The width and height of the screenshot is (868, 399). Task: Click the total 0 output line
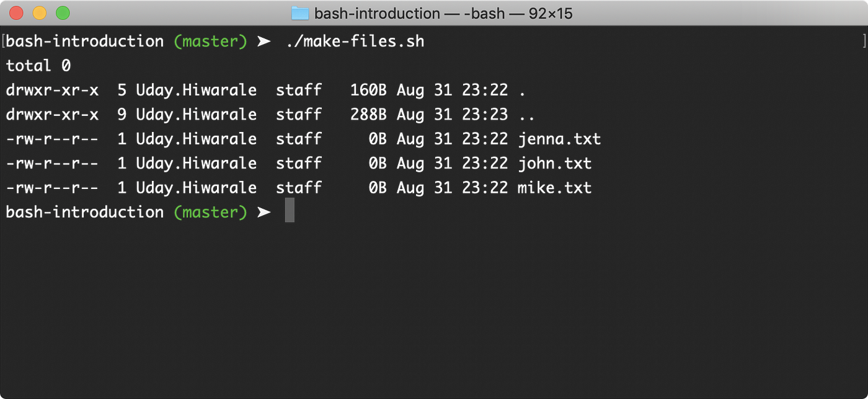coord(37,66)
